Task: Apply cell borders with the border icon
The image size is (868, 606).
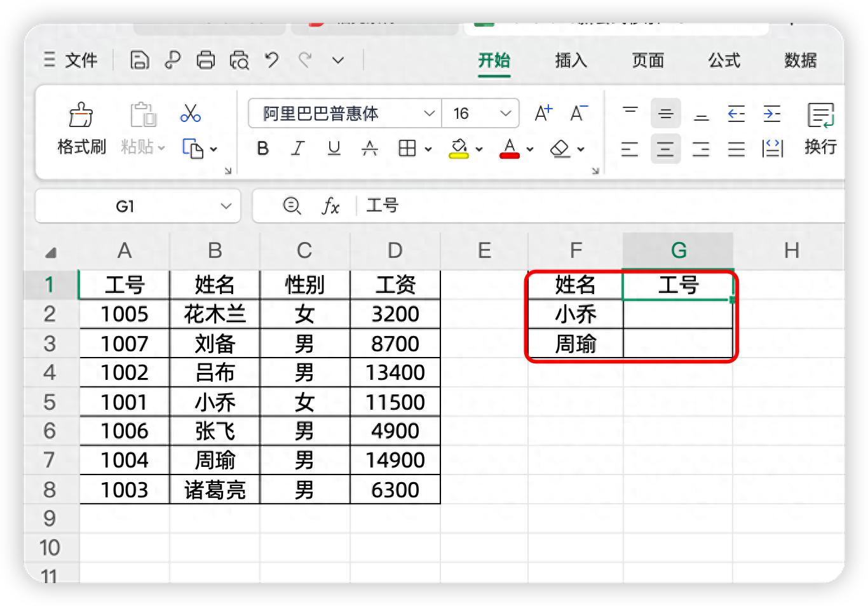Action: pyautogui.click(x=407, y=149)
